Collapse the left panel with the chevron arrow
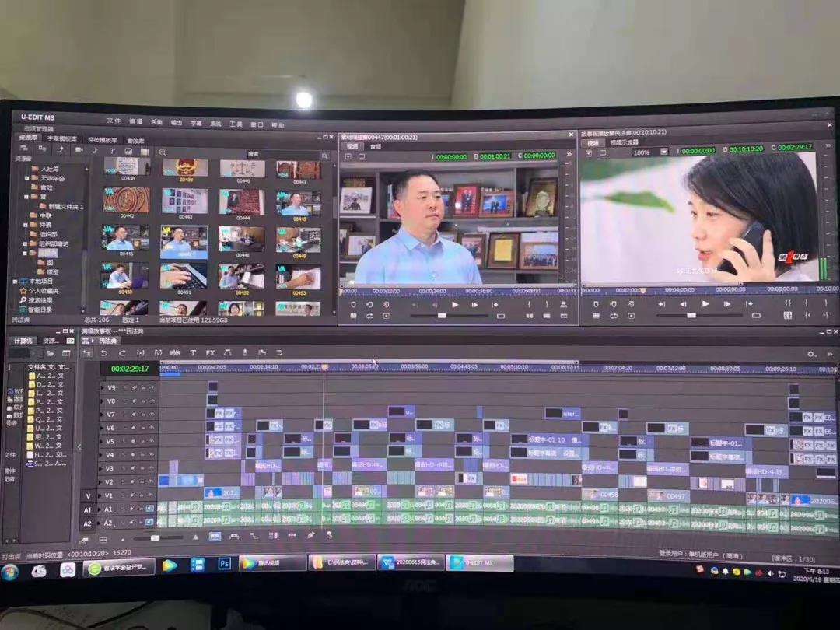This screenshot has width=840, height=630. click(x=79, y=446)
